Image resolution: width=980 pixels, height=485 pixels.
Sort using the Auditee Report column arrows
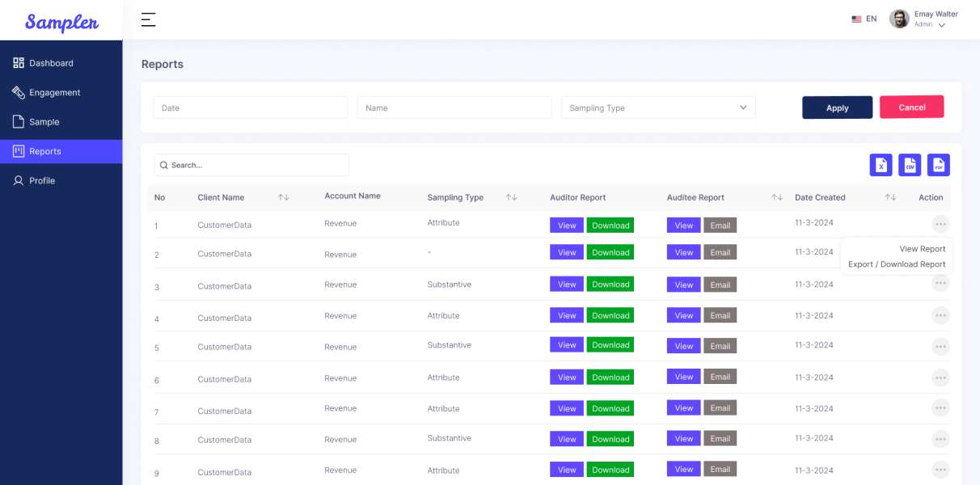click(x=776, y=197)
